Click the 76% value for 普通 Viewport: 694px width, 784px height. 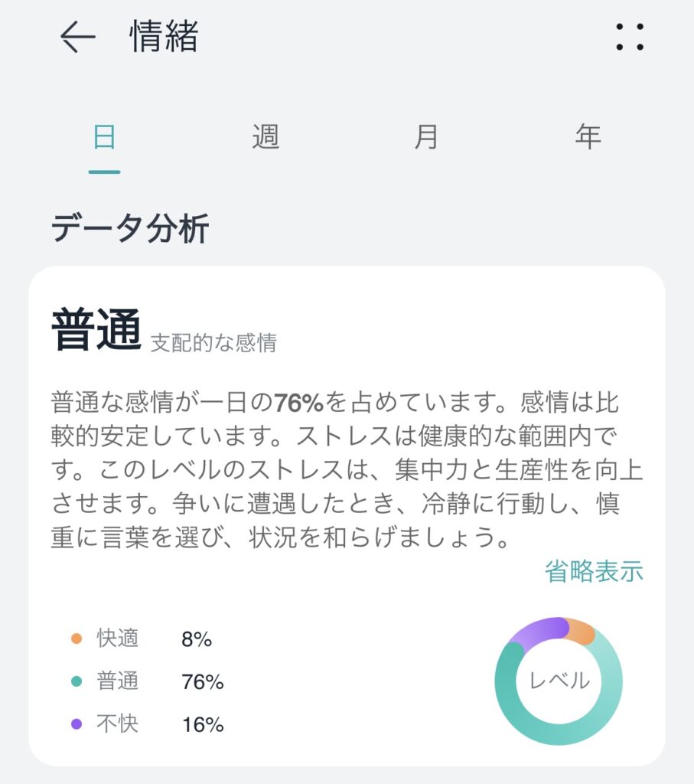(202, 681)
